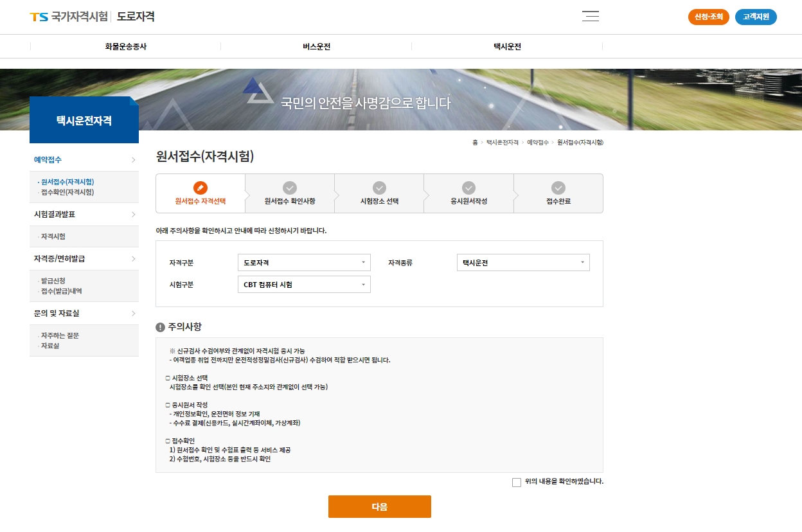Expand the CBT 컴퓨터 시험 dropdown
802x532 pixels.
tap(303, 284)
